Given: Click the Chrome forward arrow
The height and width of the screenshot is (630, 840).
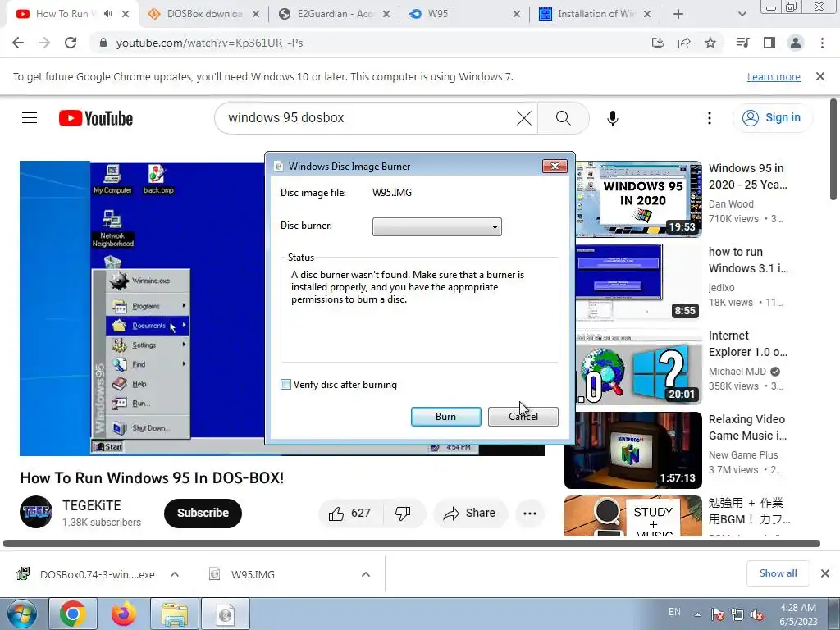Looking at the screenshot, I should click(44, 43).
